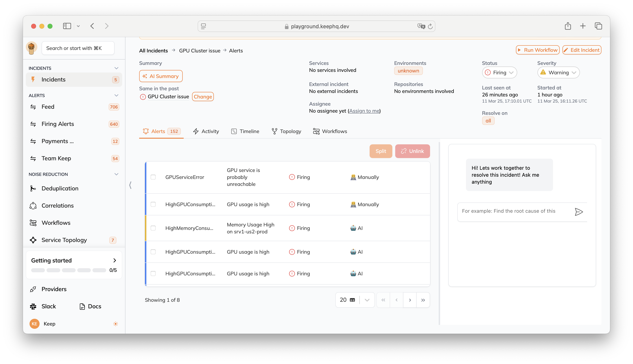Select the GPUServiceError alert checkbox

click(153, 177)
